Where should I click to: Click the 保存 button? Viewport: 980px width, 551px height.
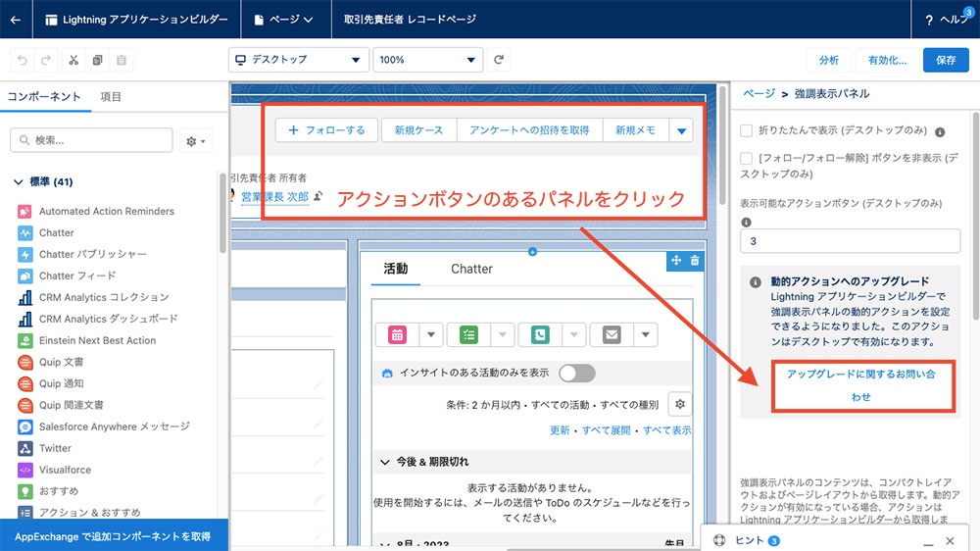pos(945,60)
